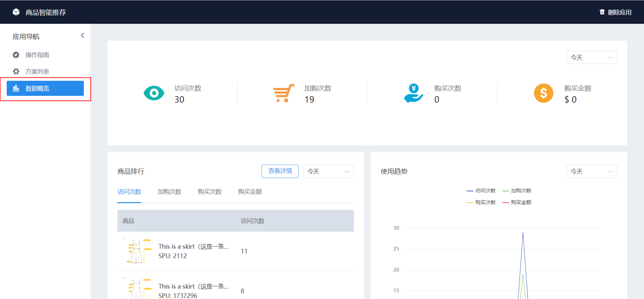Click the eye icon for 访问次数
The height and width of the screenshot is (299, 644).
[x=154, y=93]
